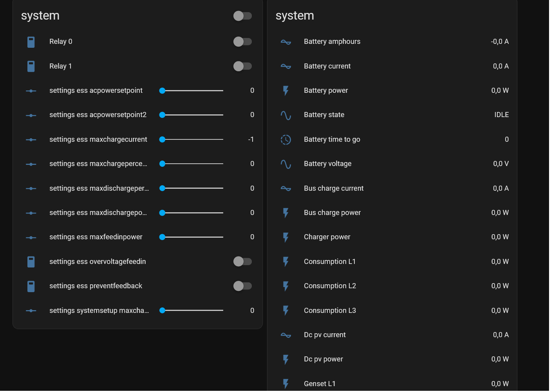The width and height of the screenshot is (551, 392).
Task: Click the Battery power flash icon
Action: 286,91
